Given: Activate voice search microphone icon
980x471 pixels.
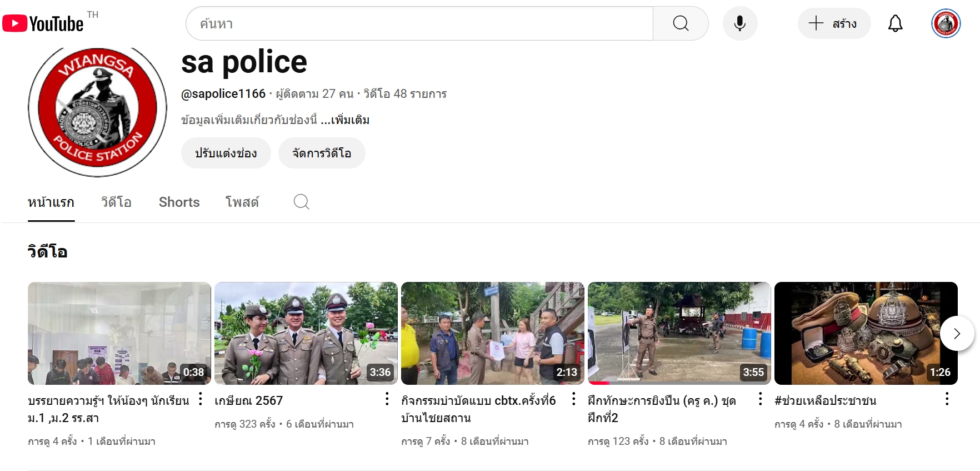Looking at the screenshot, I should [x=739, y=23].
